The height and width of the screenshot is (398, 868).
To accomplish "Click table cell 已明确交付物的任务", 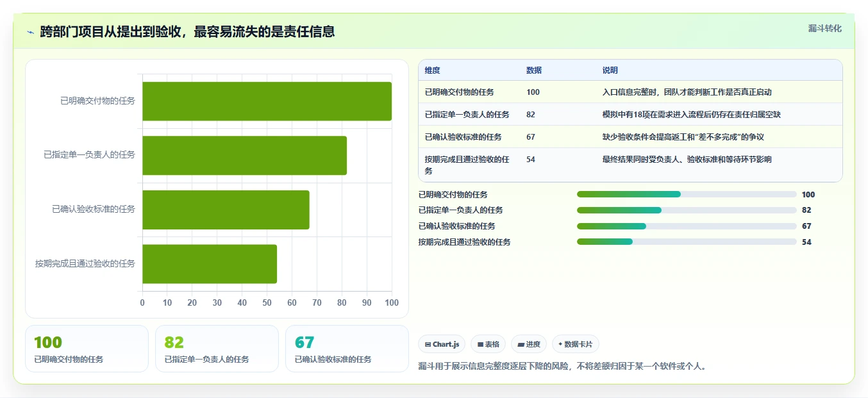I will (x=459, y=92).
